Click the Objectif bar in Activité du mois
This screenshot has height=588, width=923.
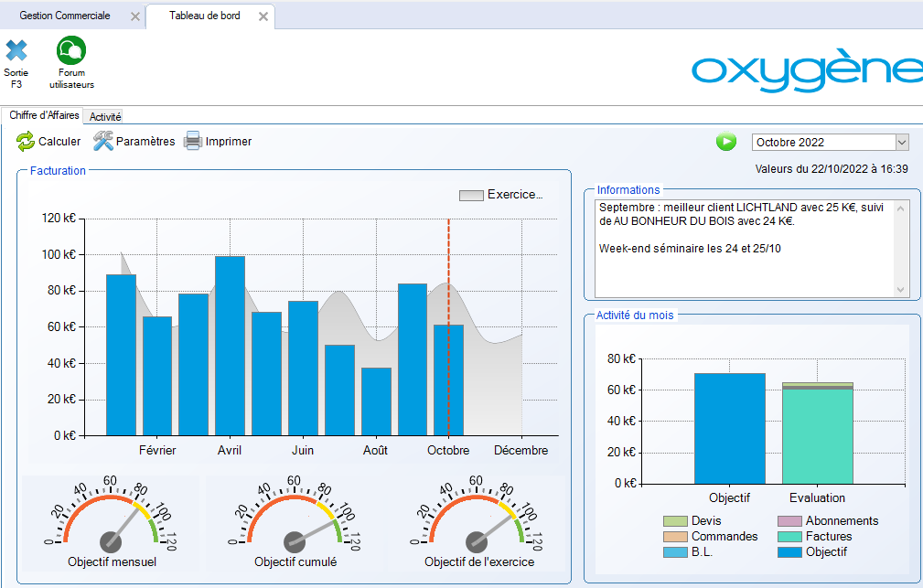pos(729,428)
